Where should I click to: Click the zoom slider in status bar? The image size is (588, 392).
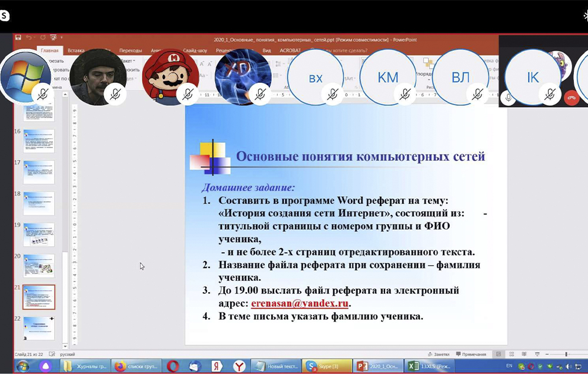point(566,354)
